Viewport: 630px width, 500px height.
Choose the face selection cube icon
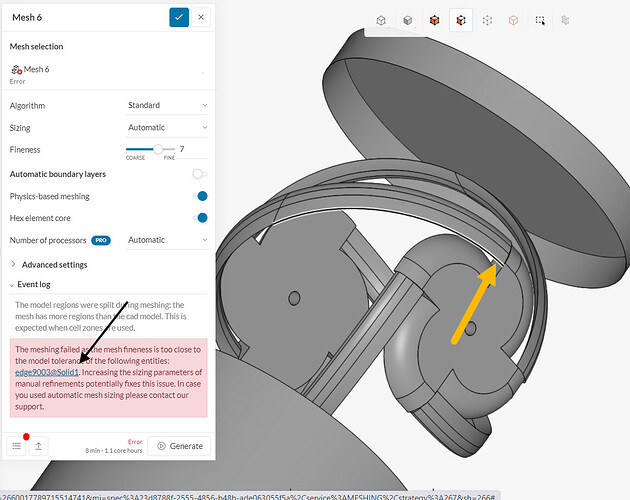[461, 20]
